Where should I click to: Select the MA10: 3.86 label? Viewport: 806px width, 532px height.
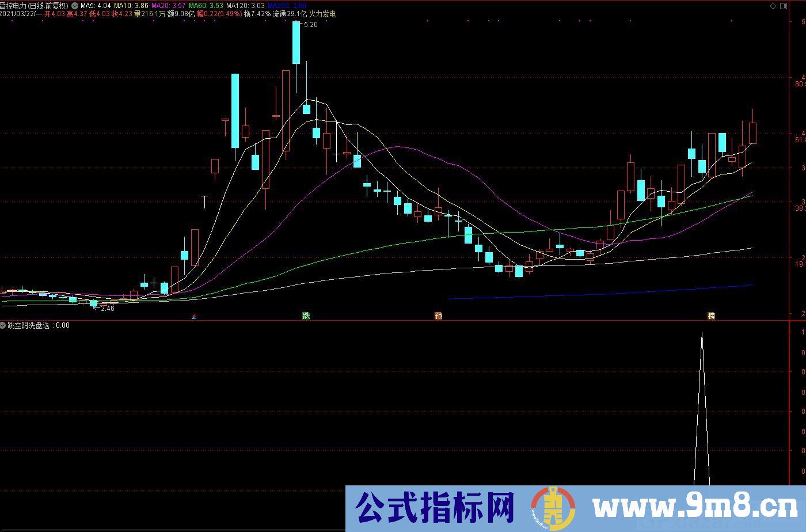[x=131, y=6]
